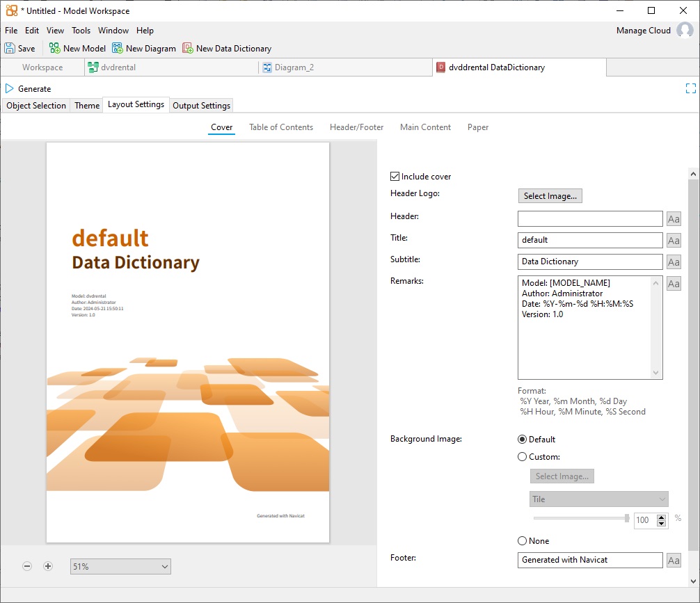The width and height of the screenshot is (700, 603).
Task: Click the Diagram_2 tab icon
Action: (267, 67)
